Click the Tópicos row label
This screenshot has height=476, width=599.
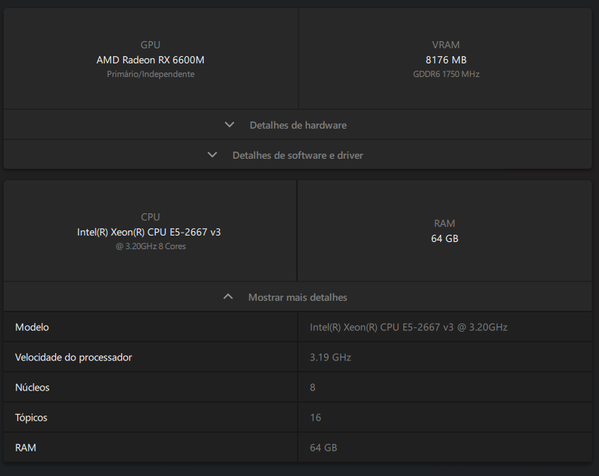(31, 418)
